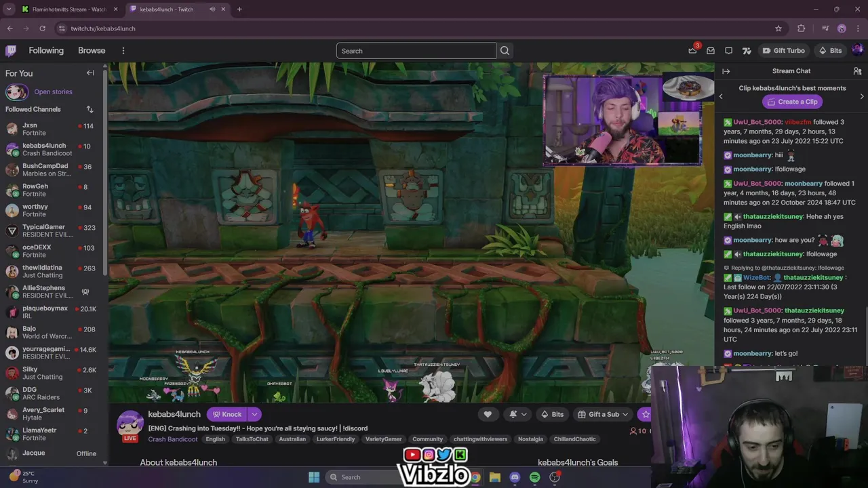Collapse the Stream Chat panel
The width and height of the screenshot is (868, 488).
click(726, 71)
